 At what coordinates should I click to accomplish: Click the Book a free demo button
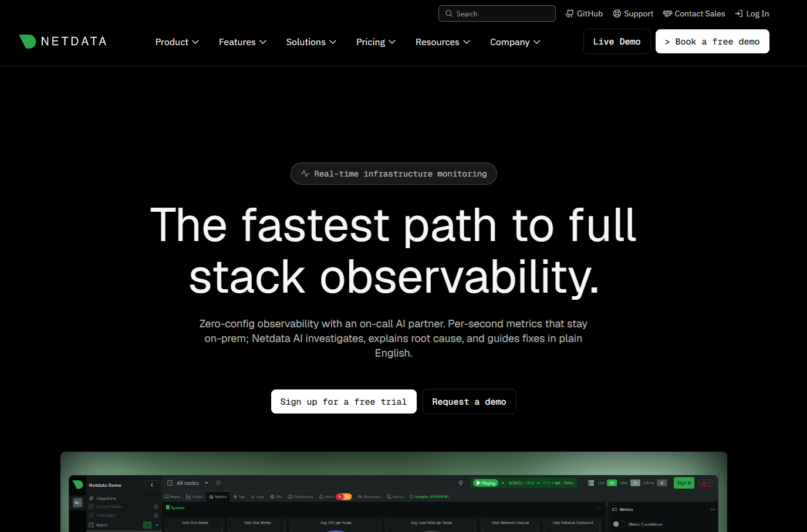(x=712, y=42)
